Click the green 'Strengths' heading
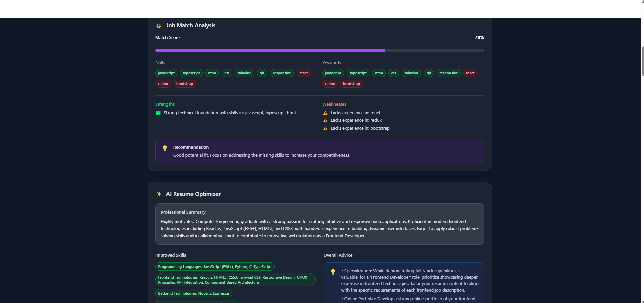 [x=165, y=104]
